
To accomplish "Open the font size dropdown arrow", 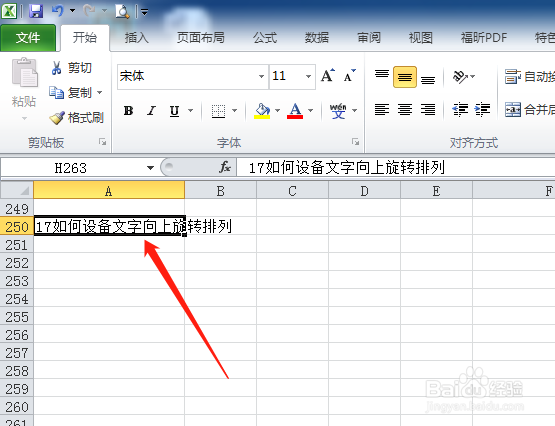I will 308,76.
